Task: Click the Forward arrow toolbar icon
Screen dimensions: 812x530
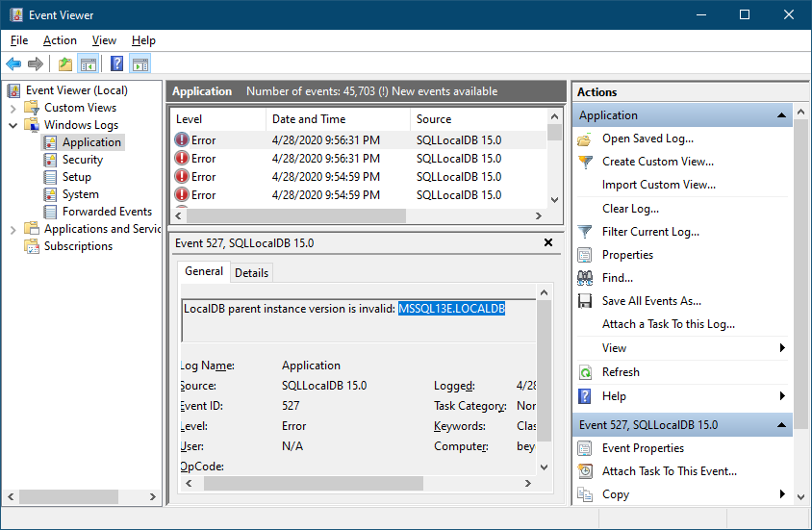Action: pos(36,64)
